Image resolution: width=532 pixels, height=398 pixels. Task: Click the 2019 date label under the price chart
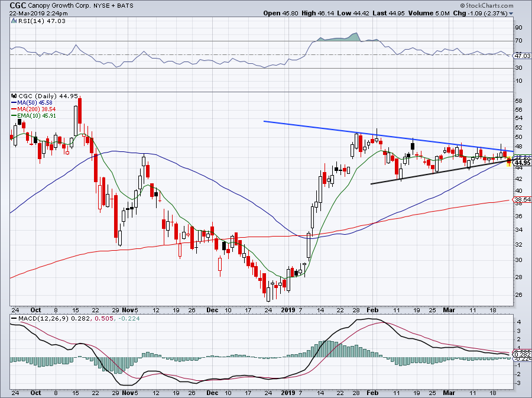click(x=288, y=310)
